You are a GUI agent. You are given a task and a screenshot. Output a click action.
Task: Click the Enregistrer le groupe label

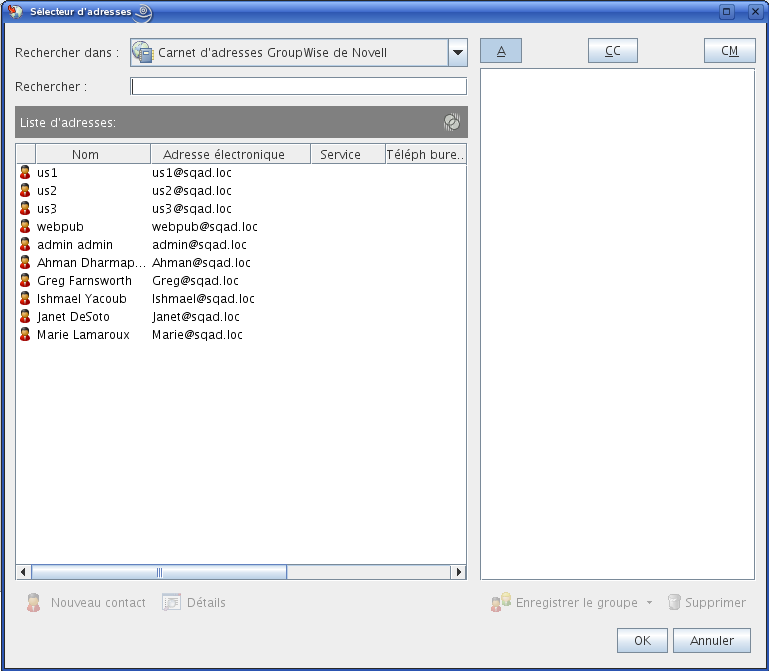(x=577, y=602)
